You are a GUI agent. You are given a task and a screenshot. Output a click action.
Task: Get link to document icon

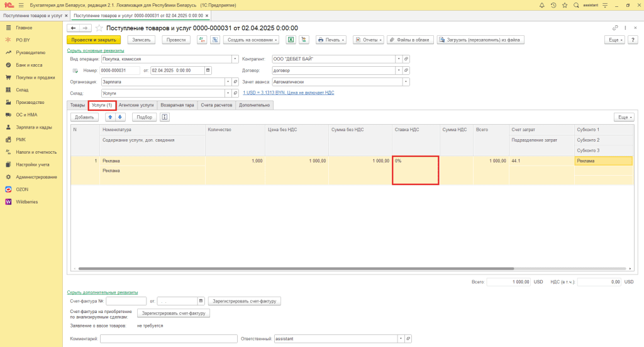click(x=615, y=28)
